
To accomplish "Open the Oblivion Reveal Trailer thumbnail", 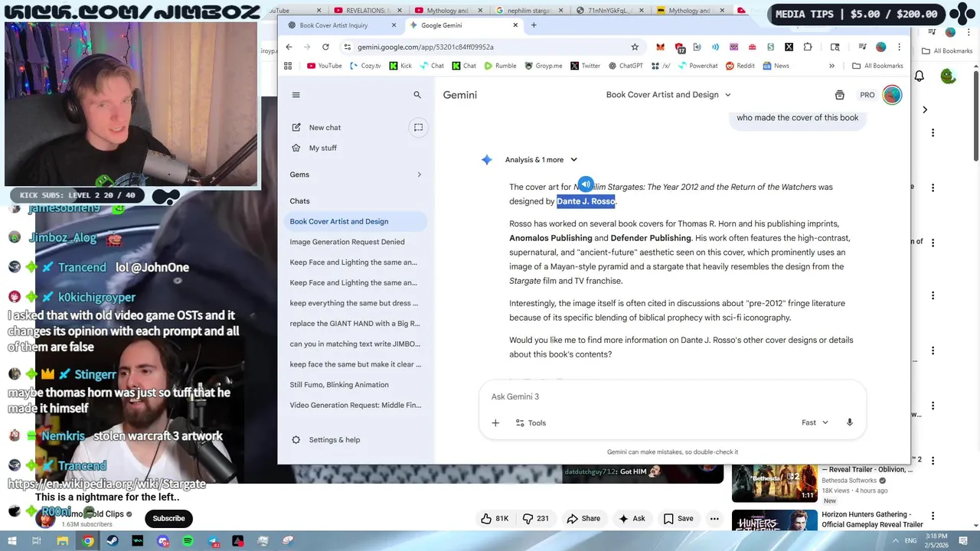I will pyautogui.click(x=774, y=482).
